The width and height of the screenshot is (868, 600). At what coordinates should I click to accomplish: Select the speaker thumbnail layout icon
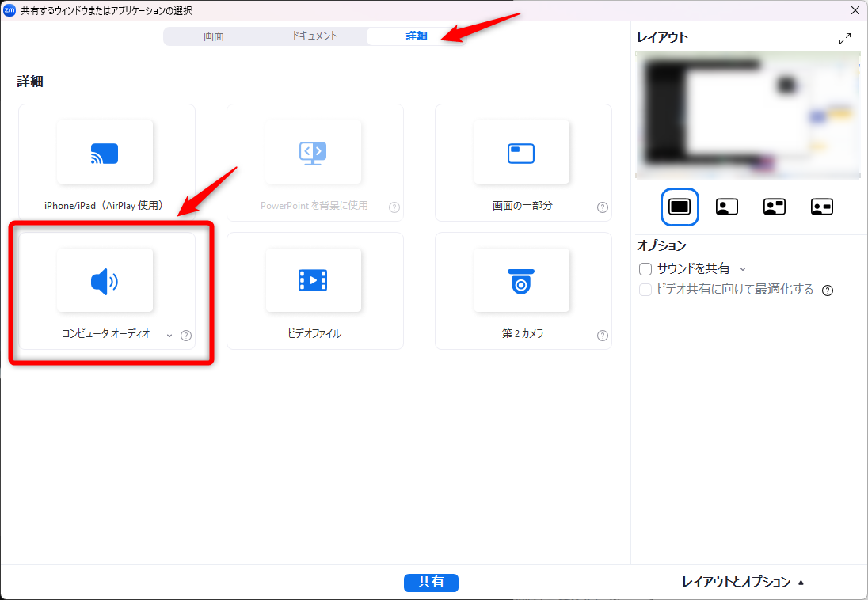[726, 206]
